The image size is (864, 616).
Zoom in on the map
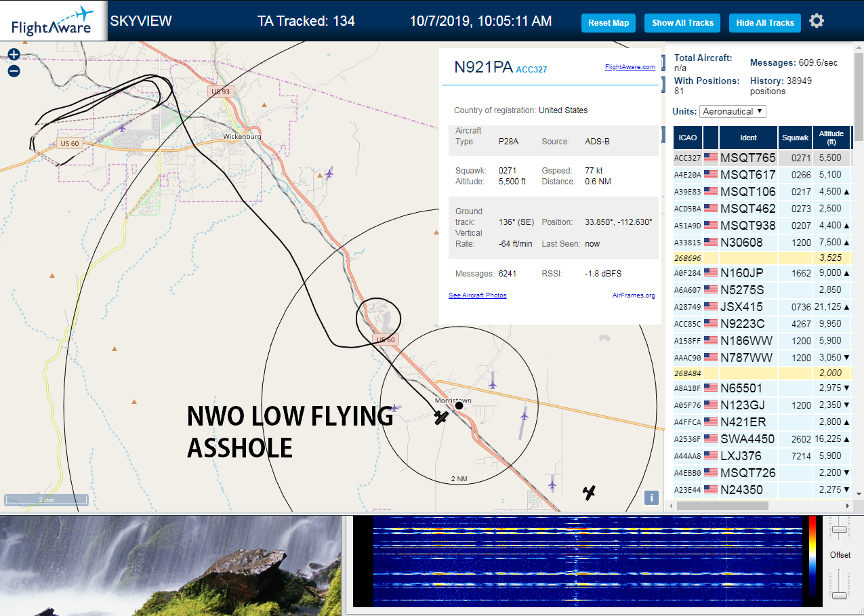click(14, 55)
